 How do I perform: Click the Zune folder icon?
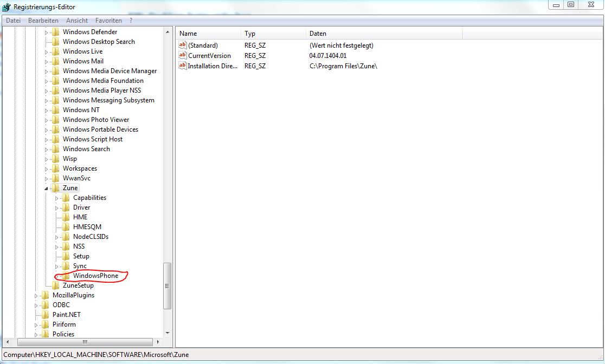(x=55, y=188)
